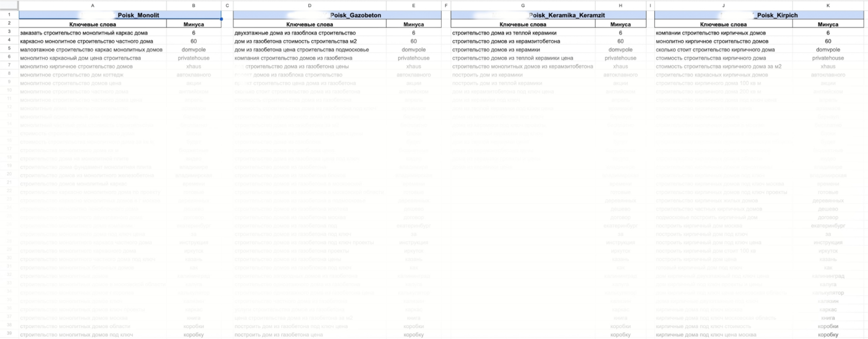Select cell '60' in column E
Screen dimensions: 868x339
pos(413,41)
